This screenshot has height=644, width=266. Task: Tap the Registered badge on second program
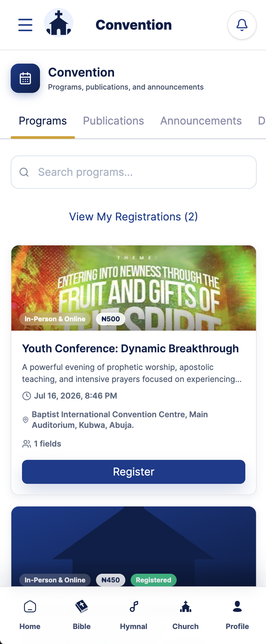153,580
